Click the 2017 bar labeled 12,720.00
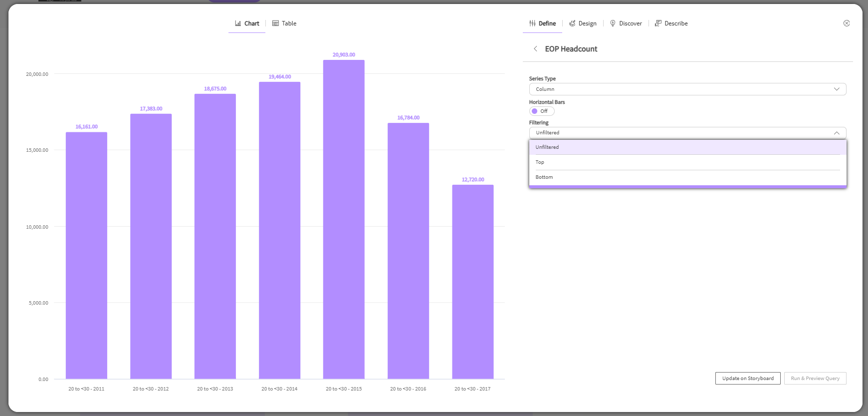The height and width of the screenshot is (416, 868). pos(472,282)
